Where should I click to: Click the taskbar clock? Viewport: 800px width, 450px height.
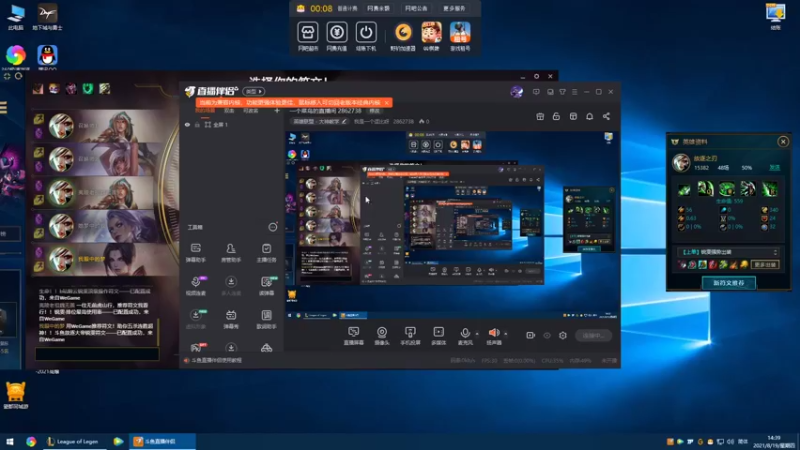[774, 441]
